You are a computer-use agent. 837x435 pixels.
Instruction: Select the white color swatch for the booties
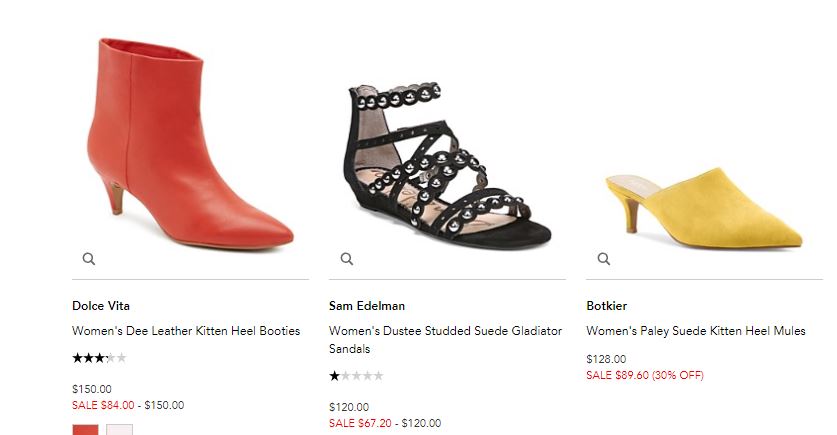(119, 430)
